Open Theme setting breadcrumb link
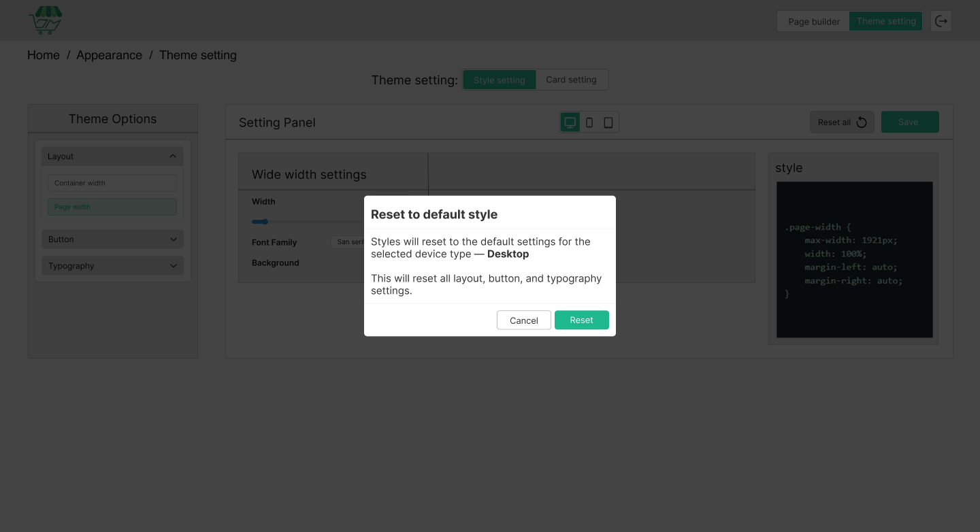 point(198,55)
